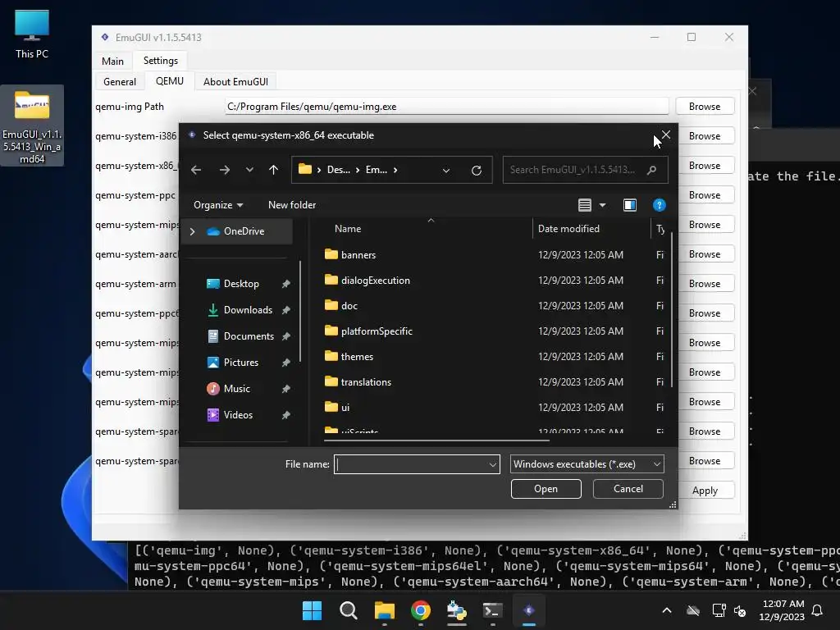Image resolution: width=840 pixels, height=630 pixels.
Task: Open view options dropdown arrow
Action: (x=603, y=205)
